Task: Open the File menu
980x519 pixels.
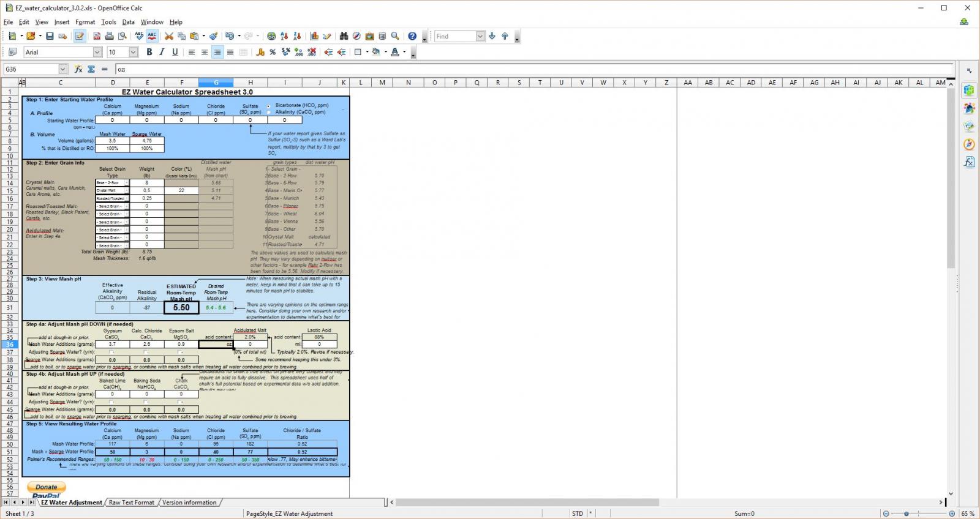Action: 8,22
